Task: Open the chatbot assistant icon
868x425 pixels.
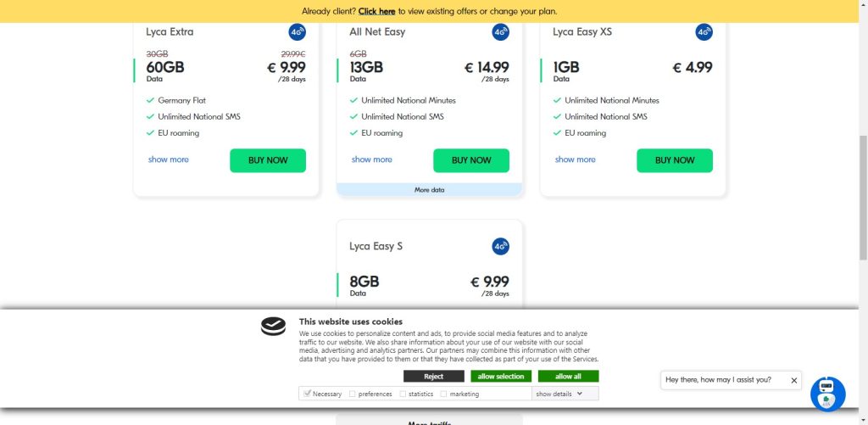Action: (x=827, y=394)
